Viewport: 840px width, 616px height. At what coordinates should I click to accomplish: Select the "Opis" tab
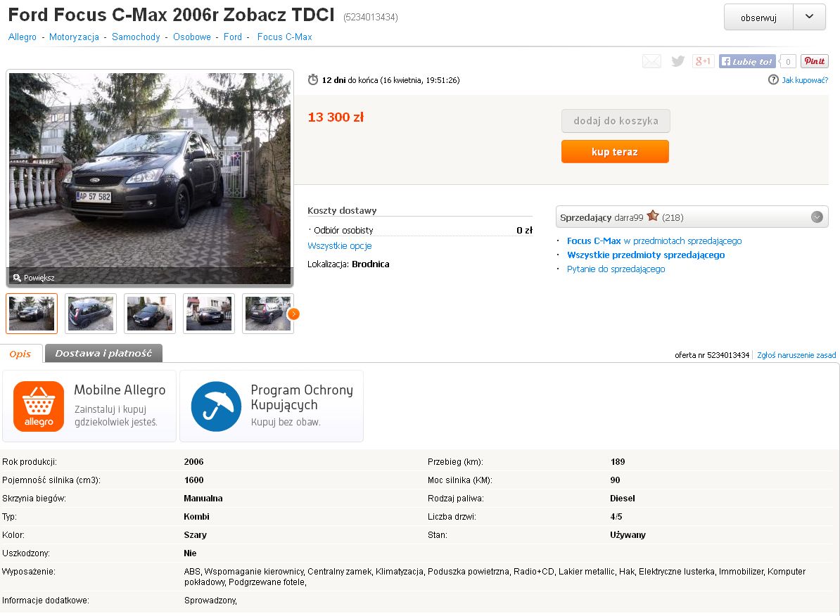(20, 354)
